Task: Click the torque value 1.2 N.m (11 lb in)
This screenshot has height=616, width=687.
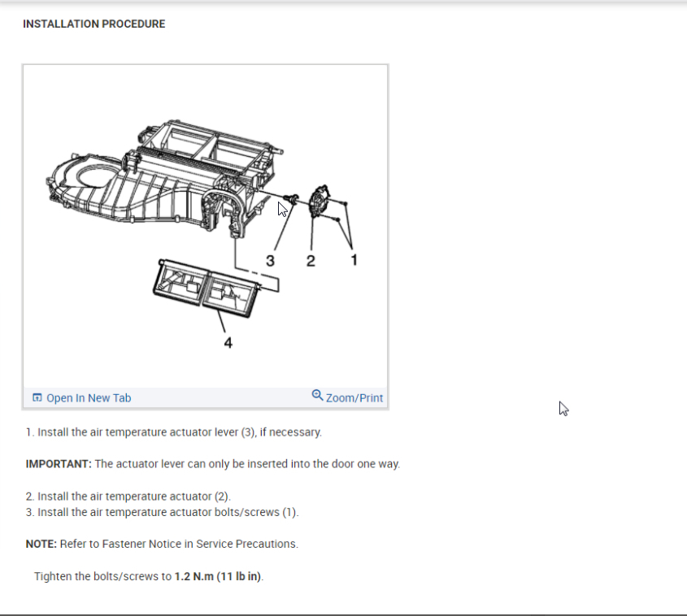Action: coord(218,577)
